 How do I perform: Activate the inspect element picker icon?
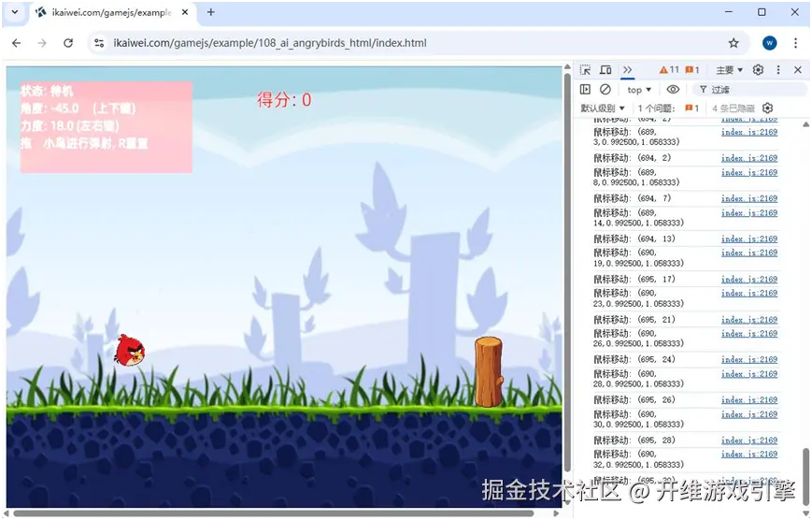pyautogui.click(x=585, y=69)
